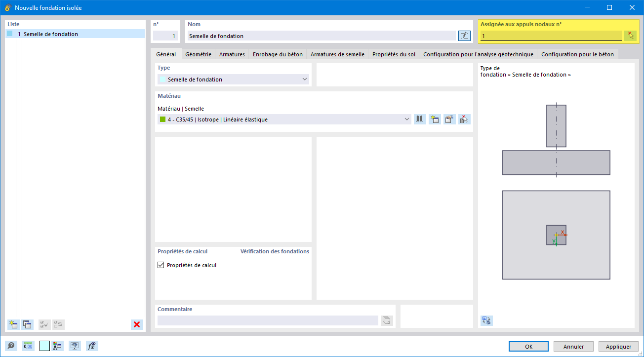Click the foundation elevation view drawing

(556, 140)
